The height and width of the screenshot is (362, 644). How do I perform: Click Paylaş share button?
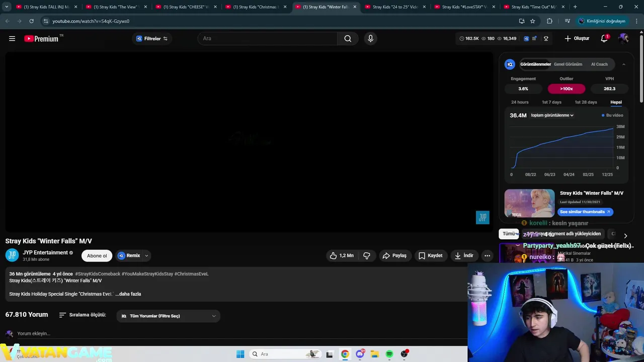tap(394, 255)
